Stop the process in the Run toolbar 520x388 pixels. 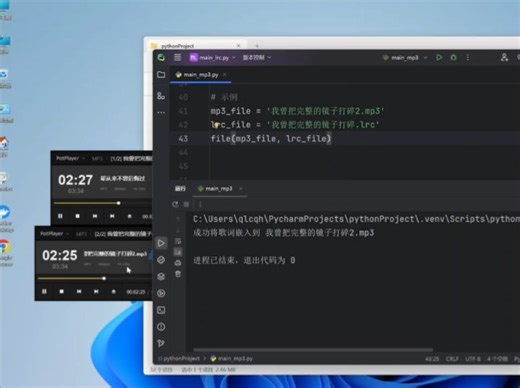186,204
